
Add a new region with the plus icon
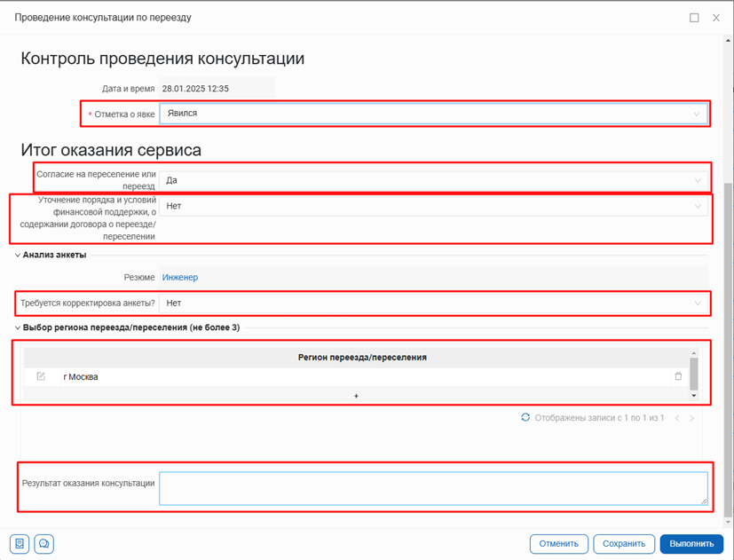click(356, 396)
